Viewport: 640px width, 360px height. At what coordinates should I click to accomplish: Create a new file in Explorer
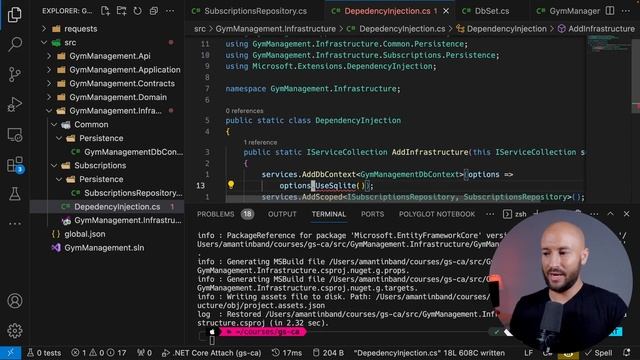click(105, 11)
